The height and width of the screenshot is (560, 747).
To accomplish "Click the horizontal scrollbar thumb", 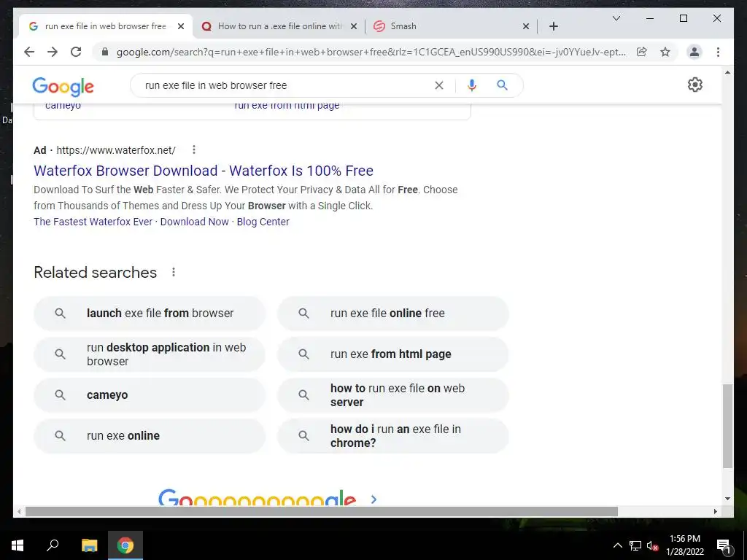I will pos(322,511).
